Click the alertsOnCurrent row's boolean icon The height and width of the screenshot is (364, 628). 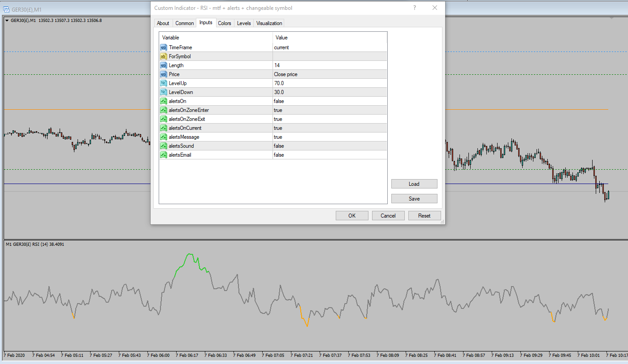[164, 128]
